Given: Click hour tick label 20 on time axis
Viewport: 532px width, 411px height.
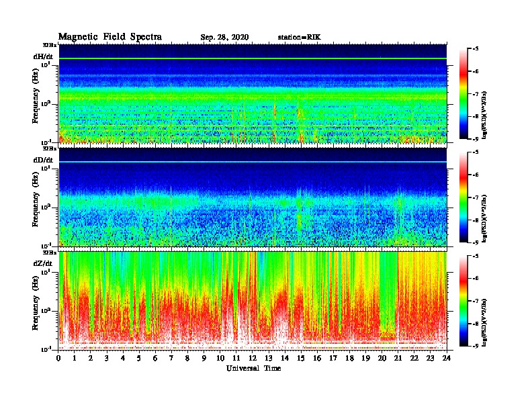Looking at the screenshot, I should pos(382,358).
